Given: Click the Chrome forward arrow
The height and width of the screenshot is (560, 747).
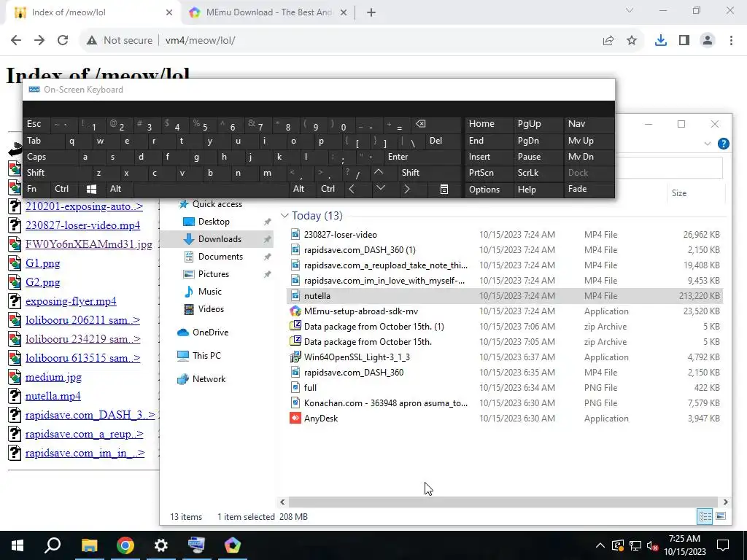Looking at the screenshot, I should tap(39, 41).
